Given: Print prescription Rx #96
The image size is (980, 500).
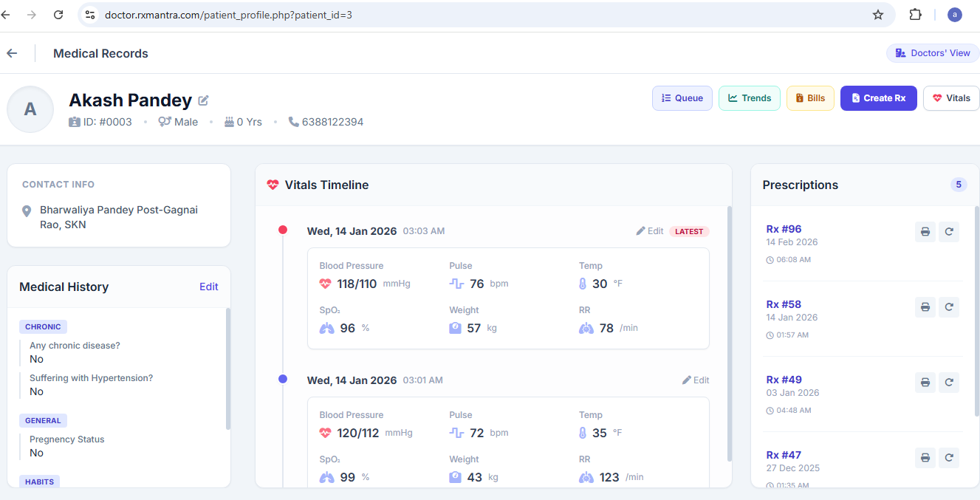Looking at the screenshot, I should tap(925, 232).
